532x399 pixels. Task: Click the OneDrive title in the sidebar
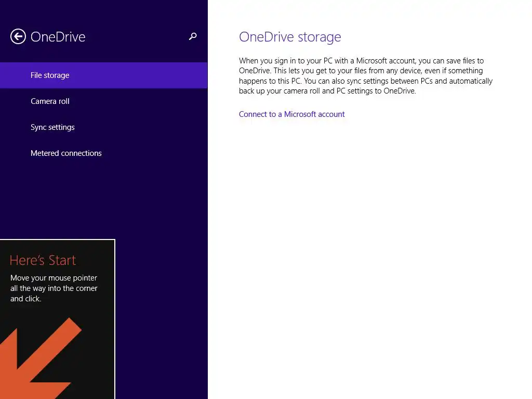58,37
